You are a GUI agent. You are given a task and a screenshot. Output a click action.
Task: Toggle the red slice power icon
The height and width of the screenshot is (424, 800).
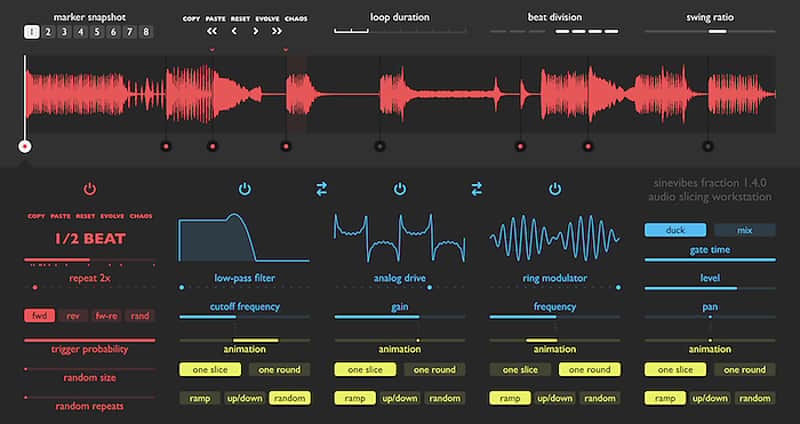point(90,189)
